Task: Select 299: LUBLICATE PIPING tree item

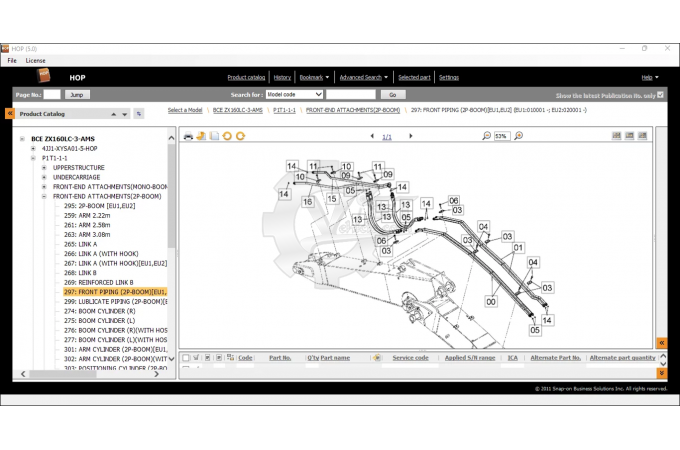Action: pyautogui.click(x=115, y=301)
